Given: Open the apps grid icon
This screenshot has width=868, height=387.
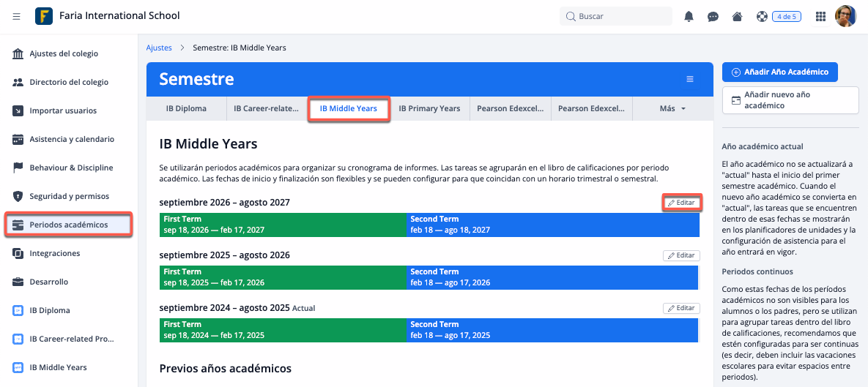Looking at the screenshot, I should tap(820, 16).
